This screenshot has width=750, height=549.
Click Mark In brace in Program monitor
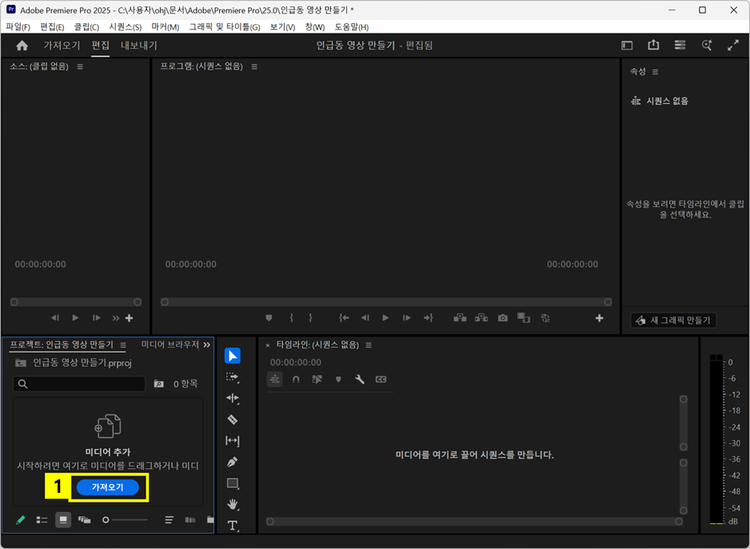pos(291,318)
